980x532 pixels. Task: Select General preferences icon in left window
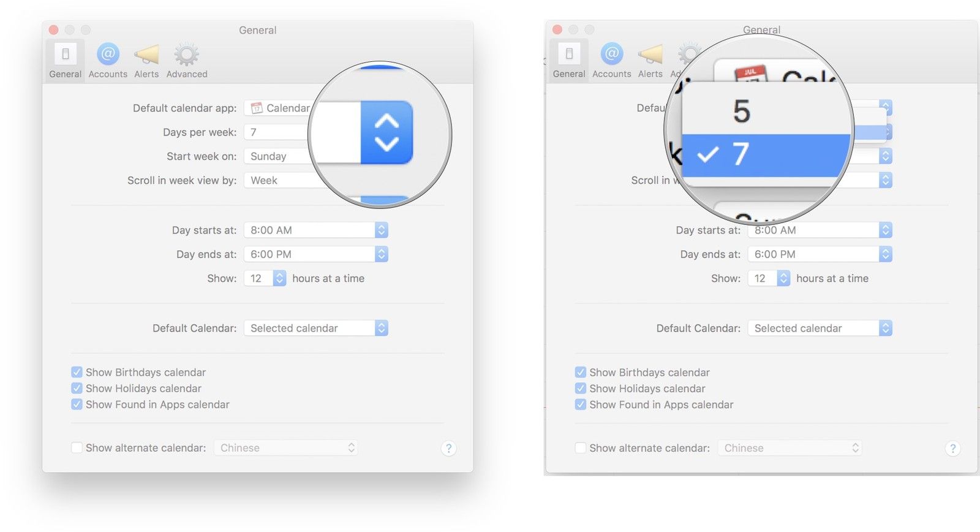click(x=66, y=55)
